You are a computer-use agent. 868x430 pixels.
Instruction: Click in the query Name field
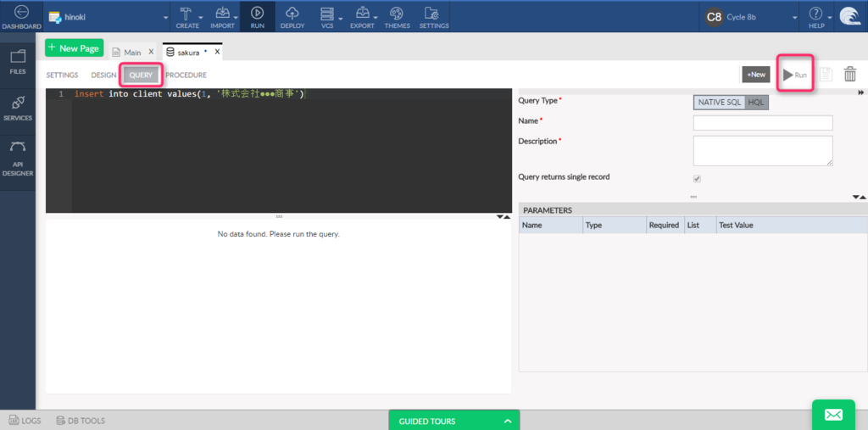click(x=763, y=122)
